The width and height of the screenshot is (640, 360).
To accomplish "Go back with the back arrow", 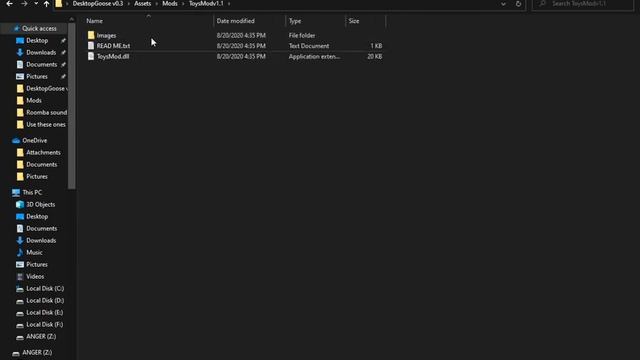I will coord(9,4).
